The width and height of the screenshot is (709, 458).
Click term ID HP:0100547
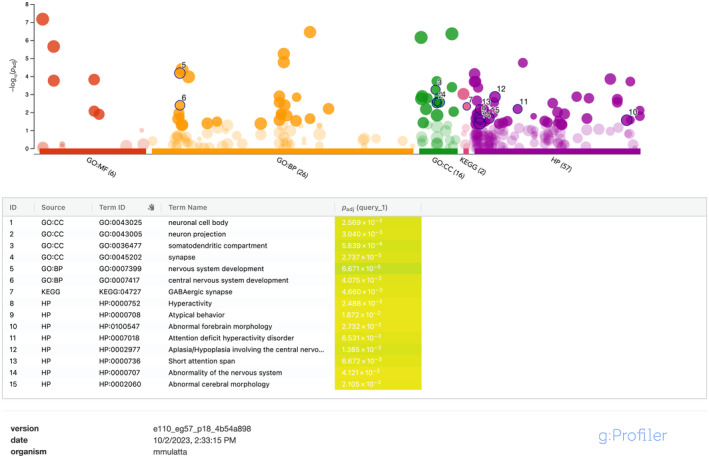tap(119, 326)
